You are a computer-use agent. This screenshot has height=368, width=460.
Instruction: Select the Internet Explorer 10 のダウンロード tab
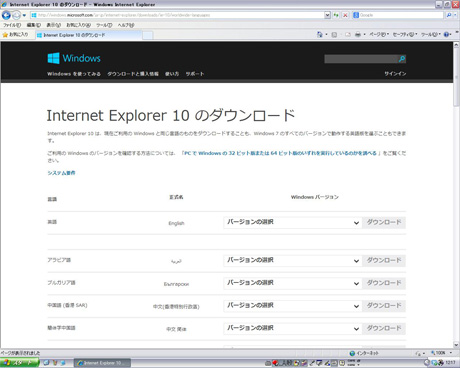point(89,35)
